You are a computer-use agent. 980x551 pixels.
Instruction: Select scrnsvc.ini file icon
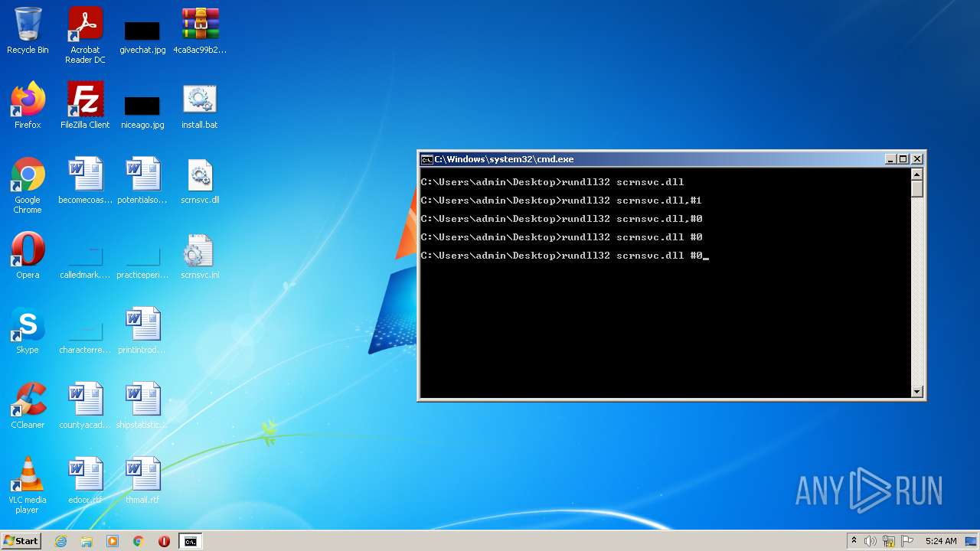200,256
